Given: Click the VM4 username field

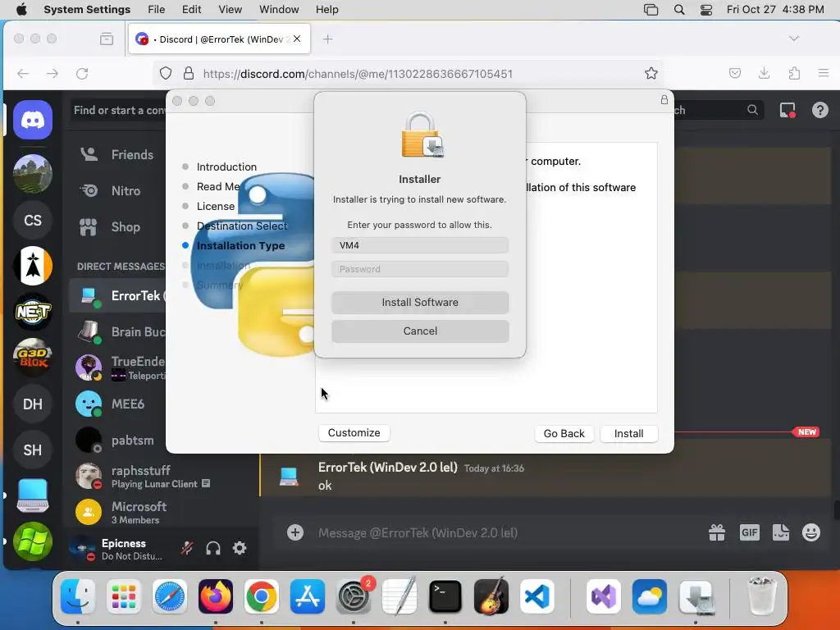Looking at the screenshot, I should [x=420, y=245].
